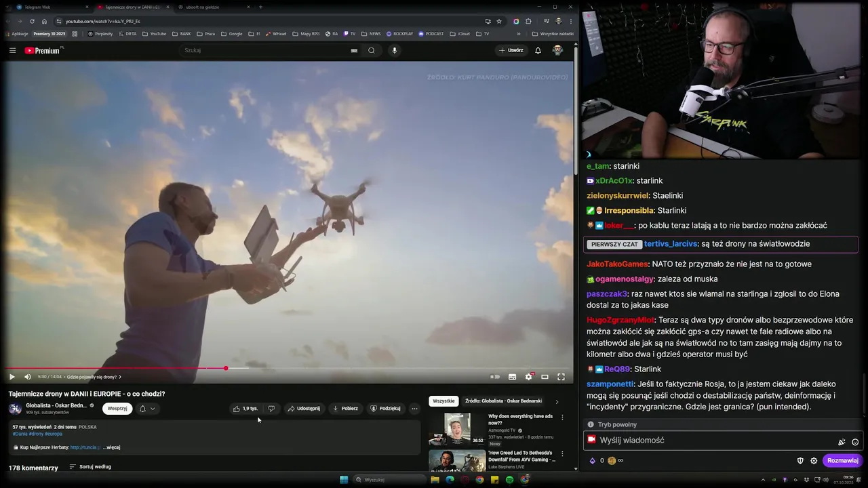Open browser extensions puzzle icon
Image resolution: width=868 pixels, height=488 pixels.
[x=528, y=21]
